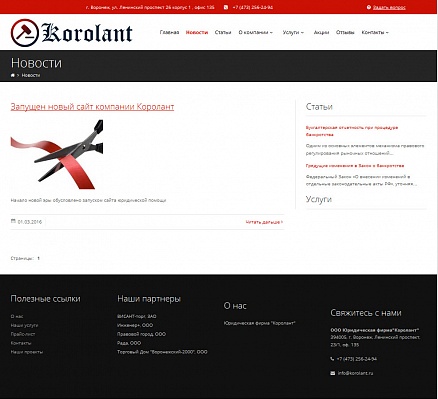Expand the О компании dropdown menu

[256, 32]
